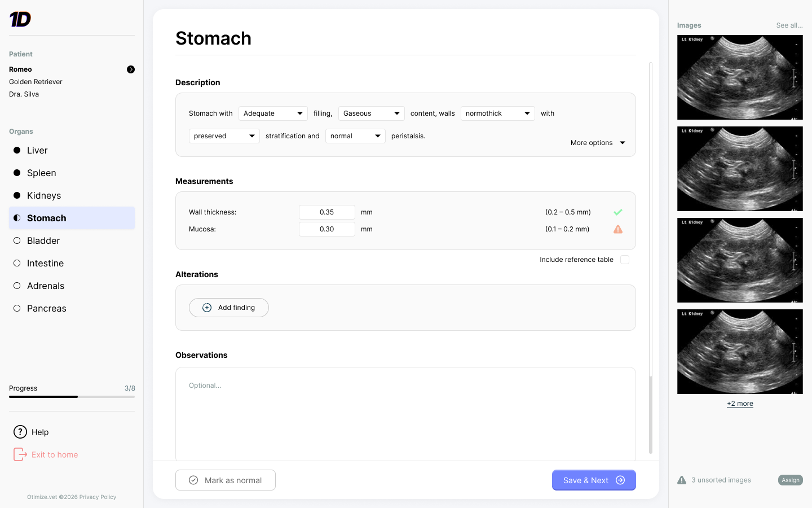
Task: Open the Adequate filling dropdown
Action: tap(273, 113)
